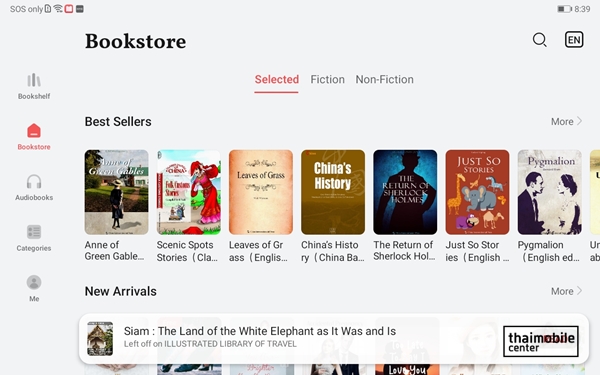
Task: Tap the EN language switch icon
Action: [574, 40]
